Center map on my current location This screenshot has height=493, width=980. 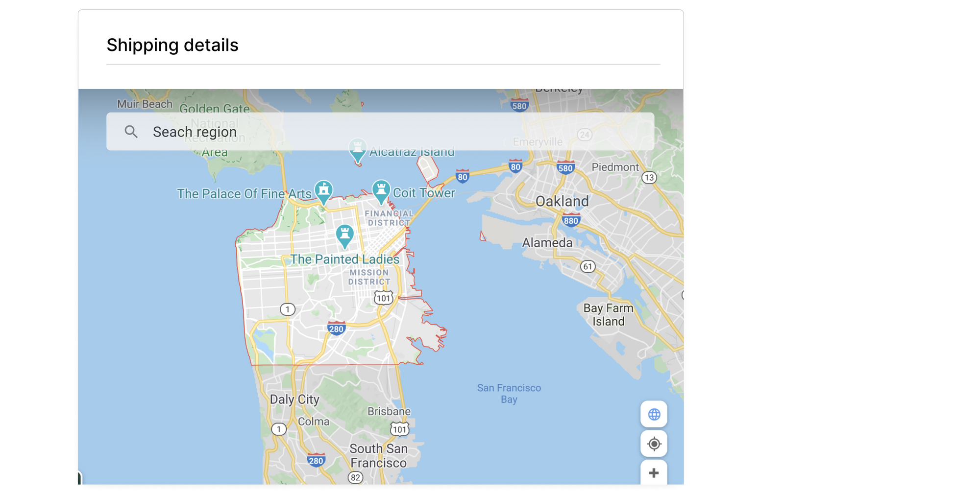(x=654, y=444)
